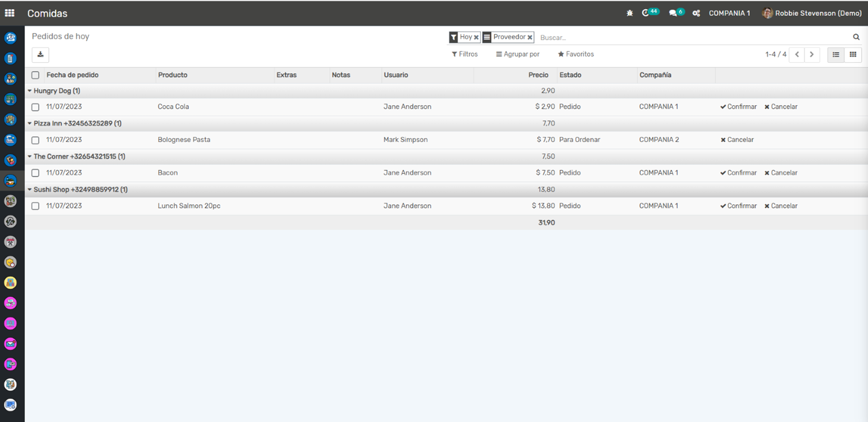The height and width of the screenshot is (422, 868).
Task: Open the apps grid menu icon
Action: click(10, 13)
